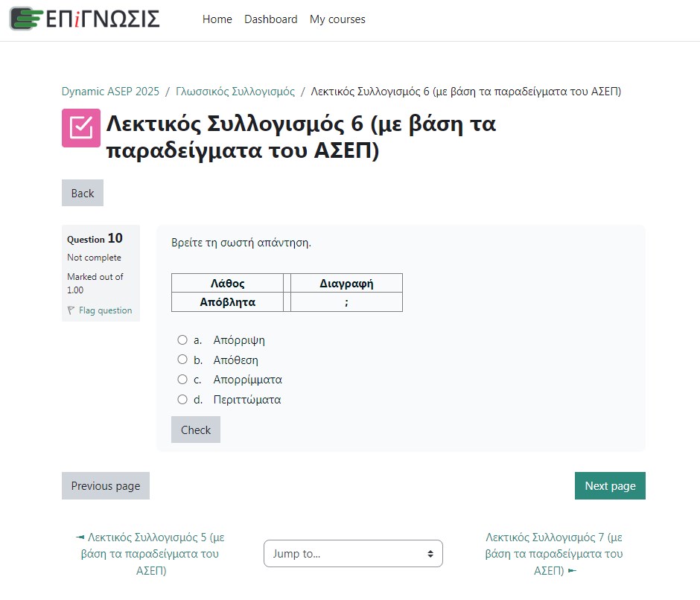Open the Home menu item
Viewport: 700px width, 600px height.
217,19
